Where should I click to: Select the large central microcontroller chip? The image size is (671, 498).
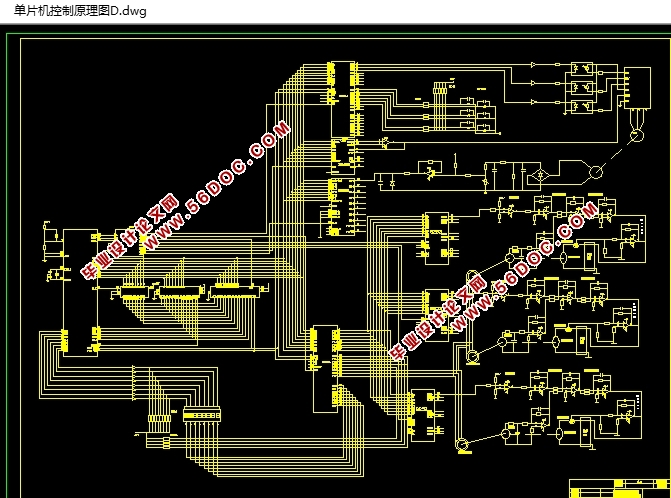pos(326,367)
